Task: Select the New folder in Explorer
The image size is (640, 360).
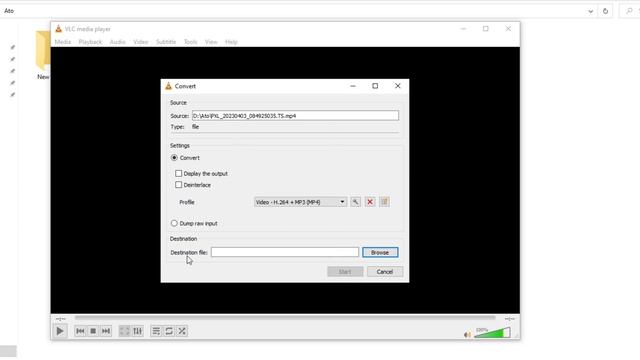Action: 42,55
